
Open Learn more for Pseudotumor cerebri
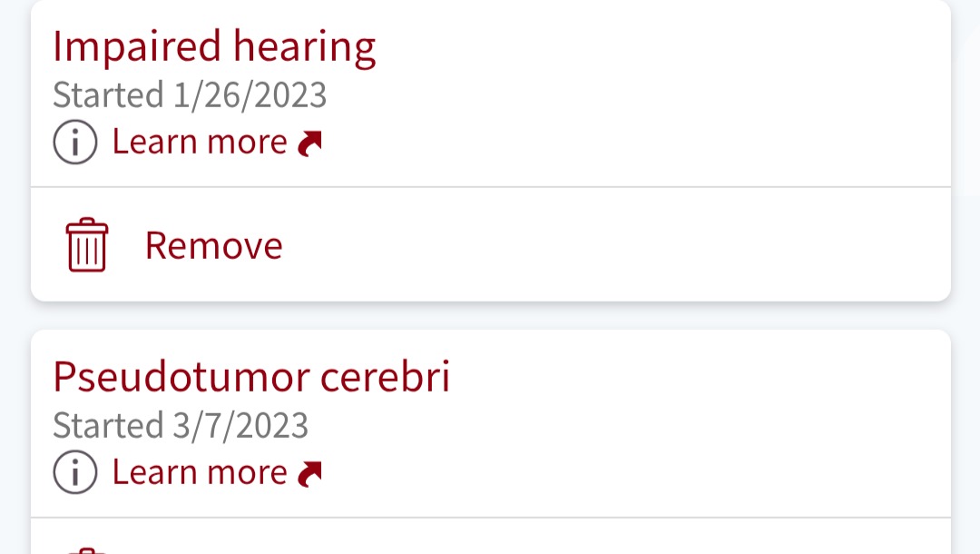click(200, 473)
